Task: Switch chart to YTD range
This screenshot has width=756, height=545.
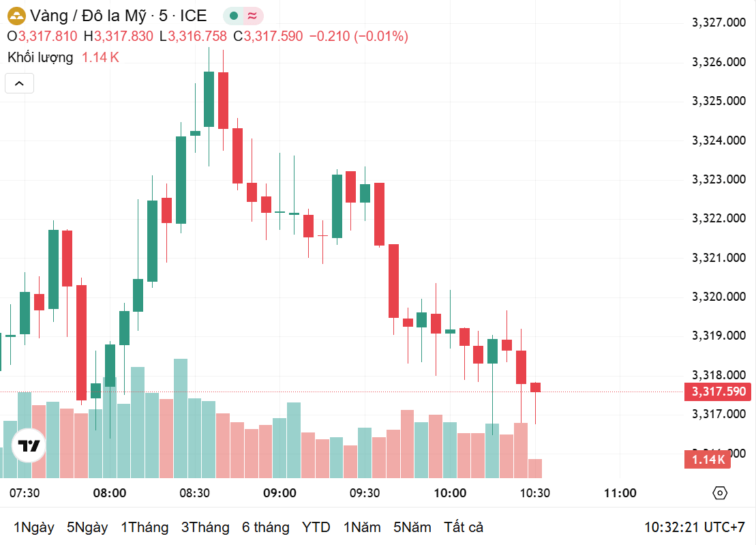Action: 316,527
